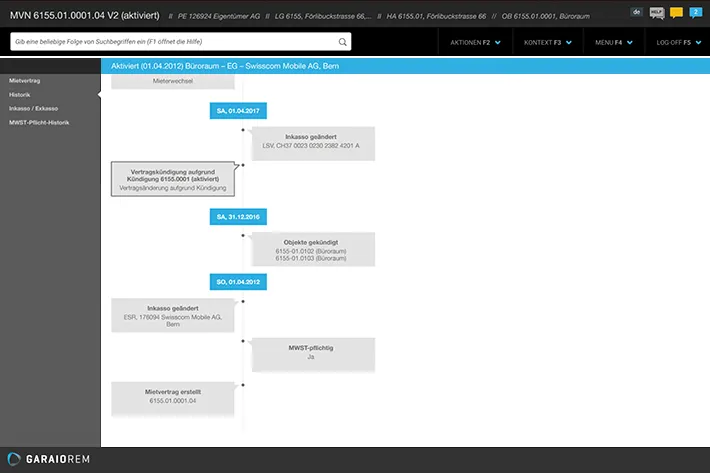
Task: Select Historik in the sidebar
Action: tap(20, 93)
